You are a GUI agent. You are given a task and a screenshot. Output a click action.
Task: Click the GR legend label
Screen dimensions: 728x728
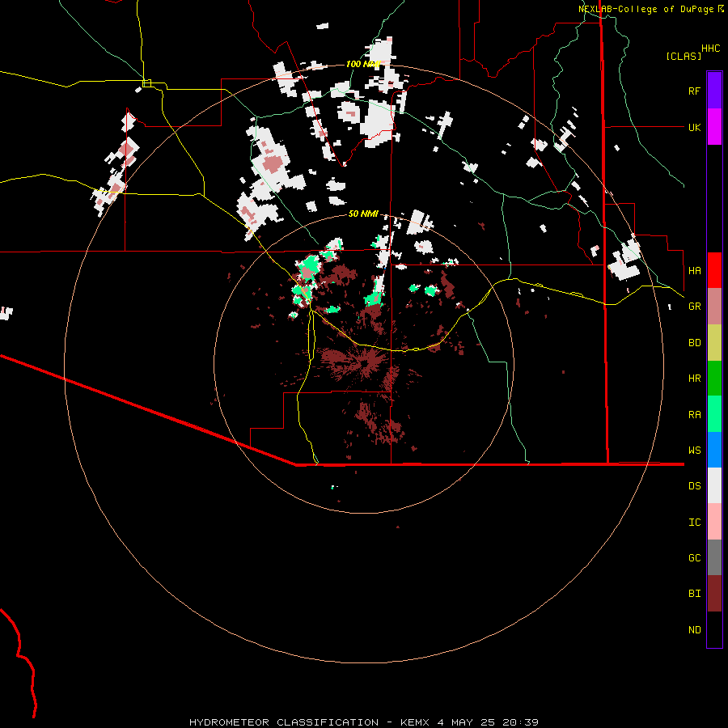point(694,307)
